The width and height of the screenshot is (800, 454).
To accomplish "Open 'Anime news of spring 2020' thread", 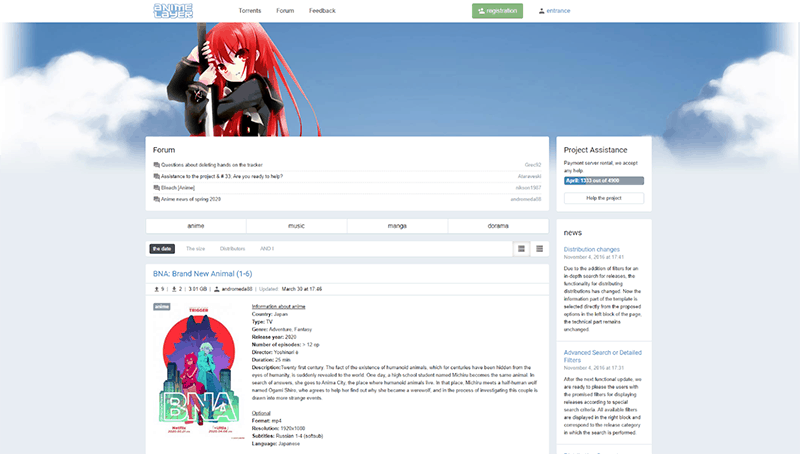I will [191, 199].
